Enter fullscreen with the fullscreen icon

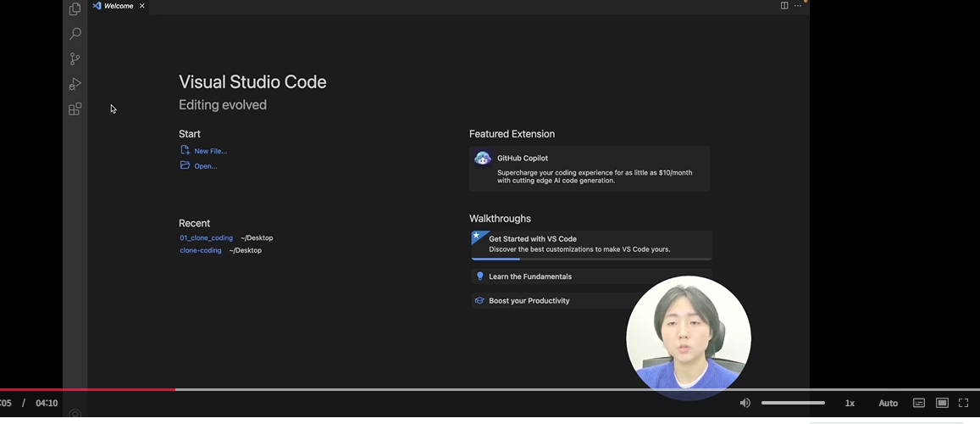963,403
